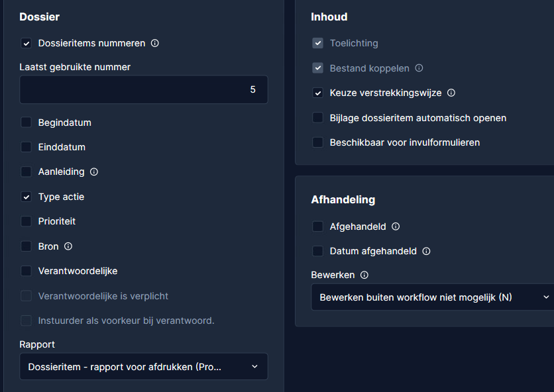Click info icon next to Dossieritems nummeren
Screen dimensions: 554x392
pos(155,44)
